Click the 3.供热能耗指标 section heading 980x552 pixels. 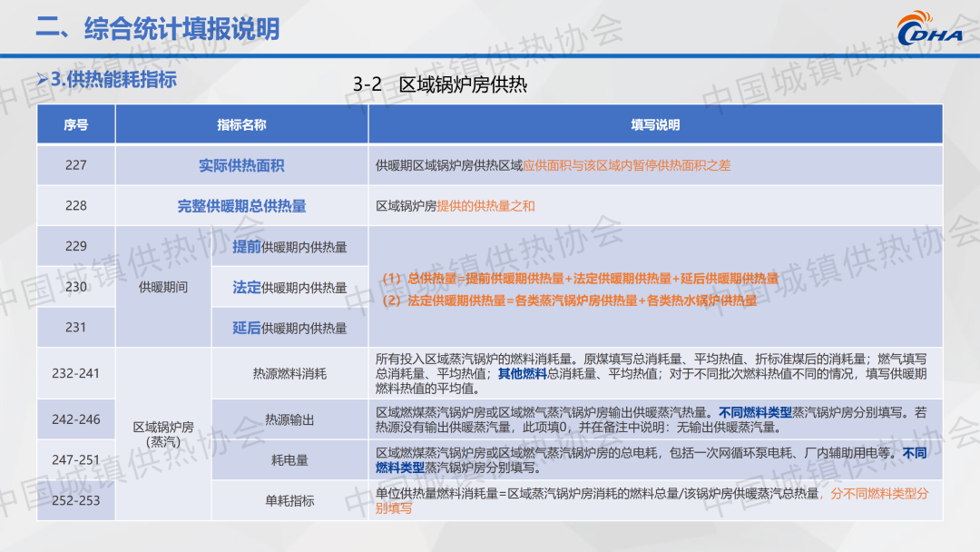113,80
